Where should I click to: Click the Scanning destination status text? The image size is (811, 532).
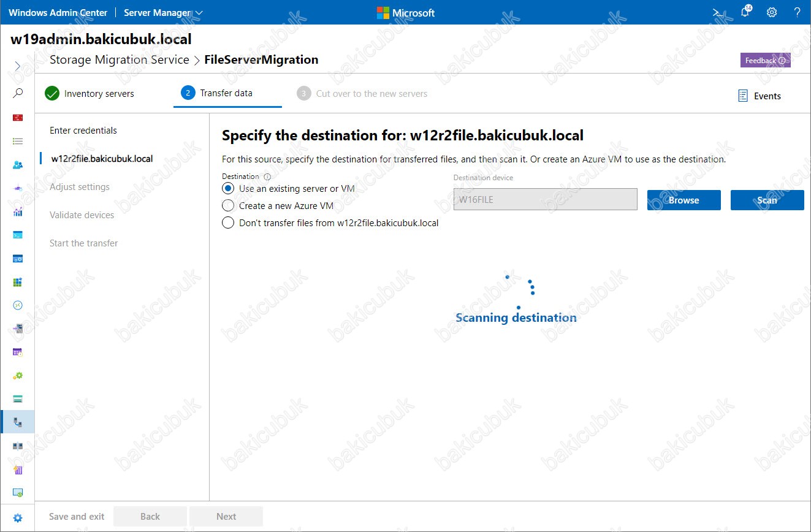click(516, 317)
